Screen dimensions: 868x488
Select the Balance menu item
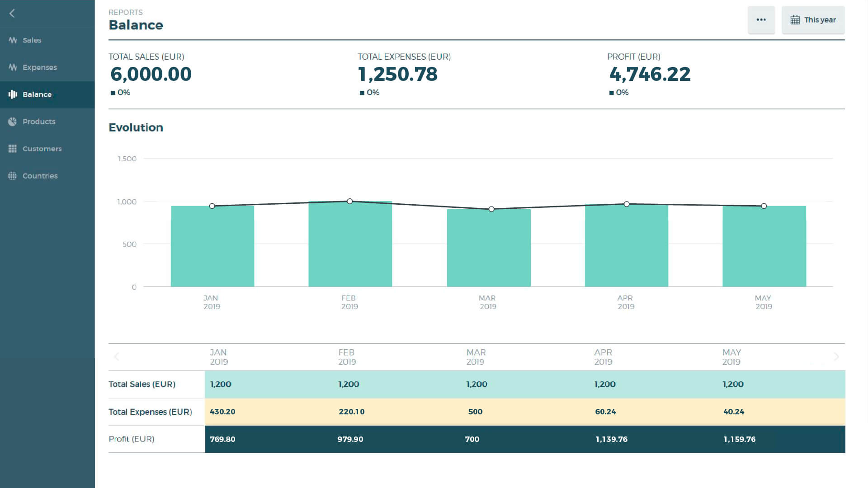point(47,94)
